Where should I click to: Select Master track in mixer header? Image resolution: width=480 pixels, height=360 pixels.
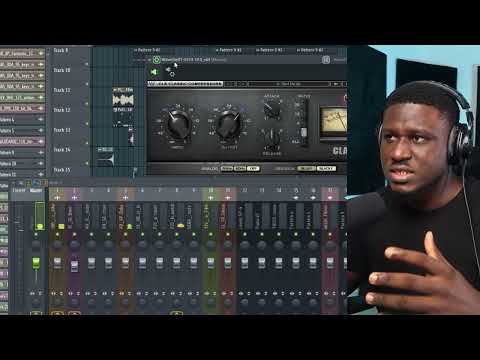coord(36,191)
